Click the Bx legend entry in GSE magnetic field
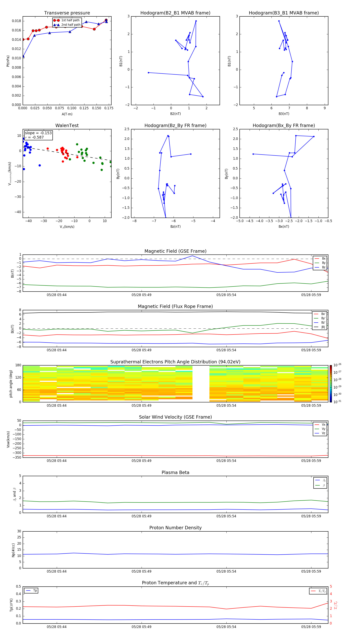The width and height of the screenshot is (351, 644). tap(320, 259)
